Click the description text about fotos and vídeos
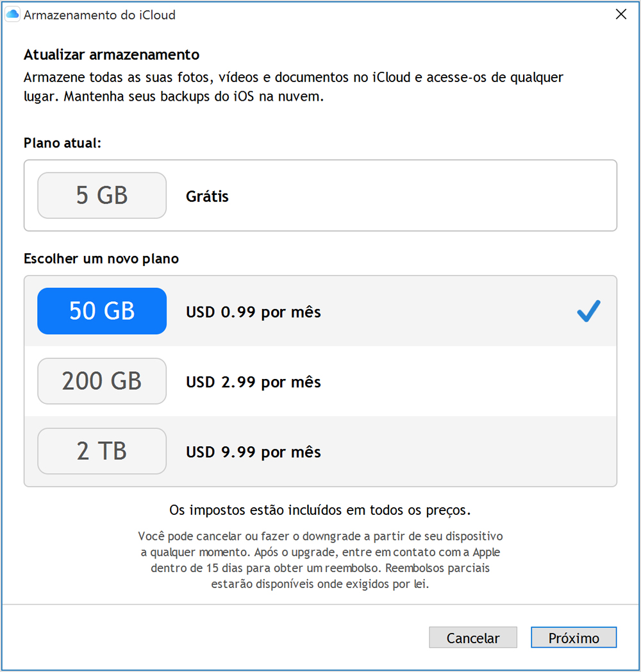 pos(293,88)
